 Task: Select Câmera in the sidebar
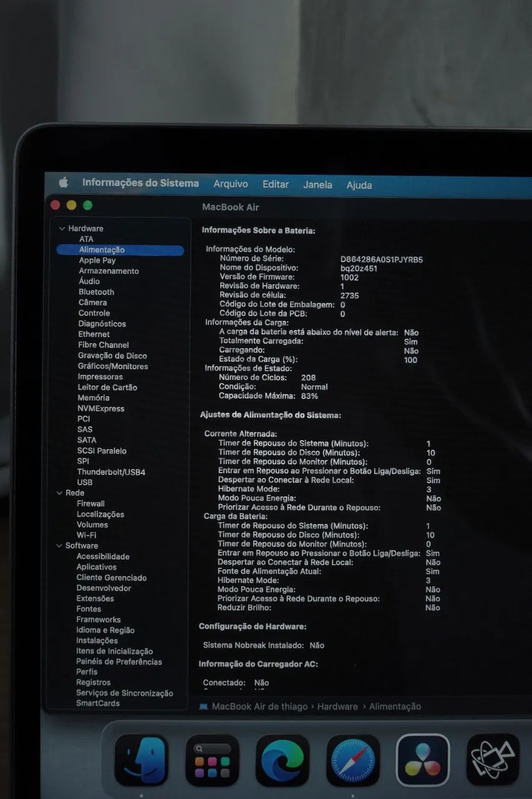tap(92, 302)
